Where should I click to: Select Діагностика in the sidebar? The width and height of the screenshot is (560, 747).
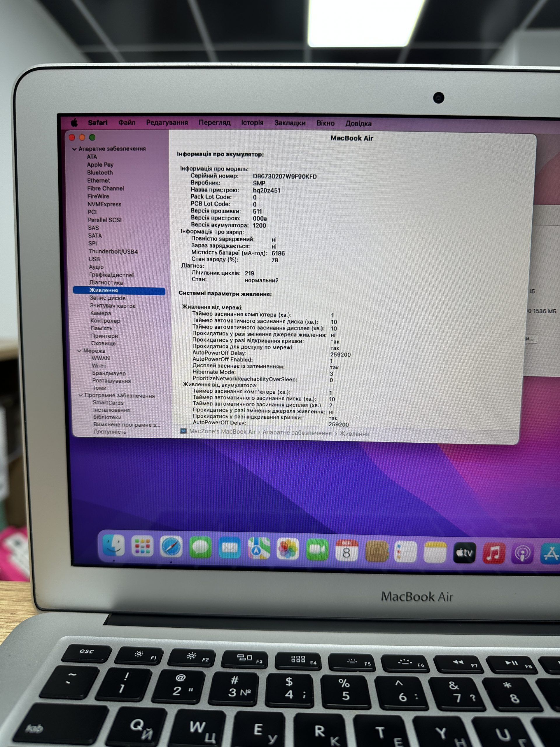click(x=106, y=282)
